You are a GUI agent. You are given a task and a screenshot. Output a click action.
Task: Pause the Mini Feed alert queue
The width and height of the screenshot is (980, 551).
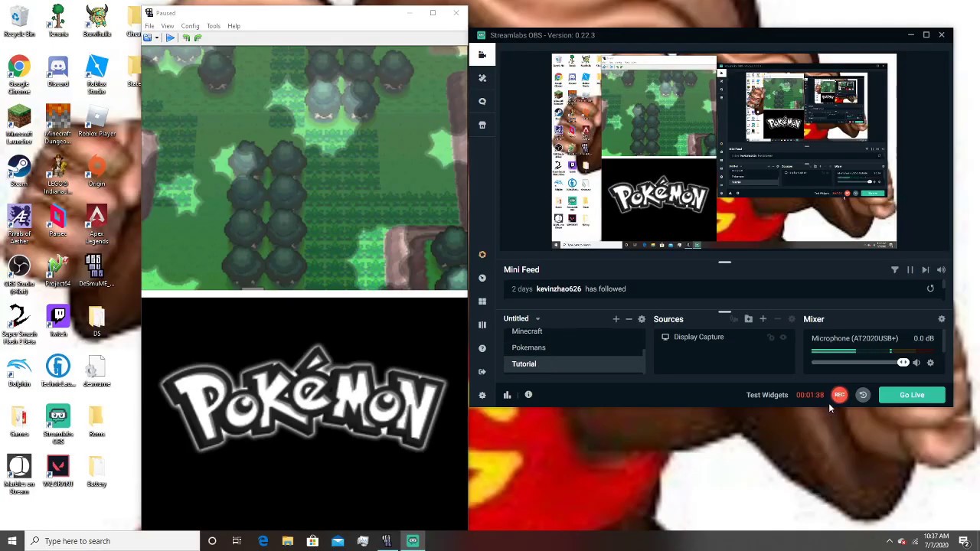pos(910,269)
